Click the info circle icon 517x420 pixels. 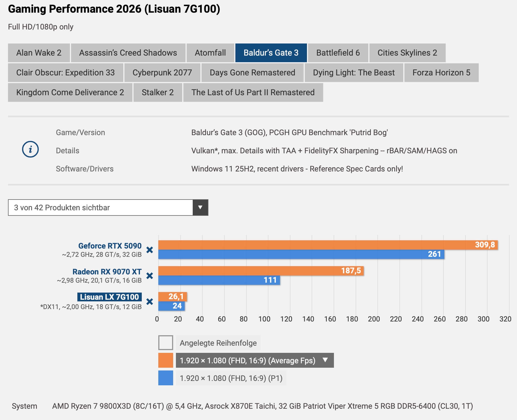[x=30, y=149]
